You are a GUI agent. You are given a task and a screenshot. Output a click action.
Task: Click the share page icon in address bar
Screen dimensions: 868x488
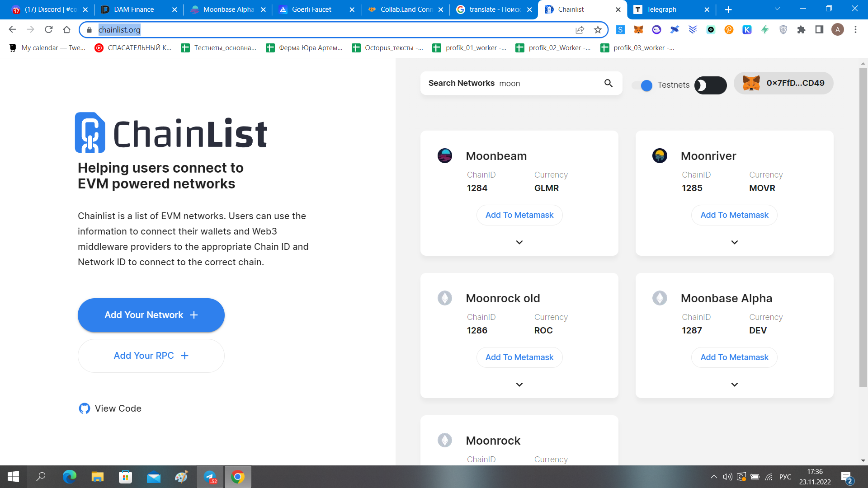pos(580,30)
